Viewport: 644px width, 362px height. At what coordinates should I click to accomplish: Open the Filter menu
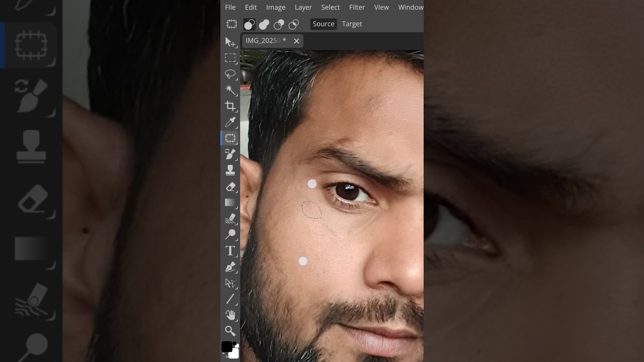(x=357, y=7)
